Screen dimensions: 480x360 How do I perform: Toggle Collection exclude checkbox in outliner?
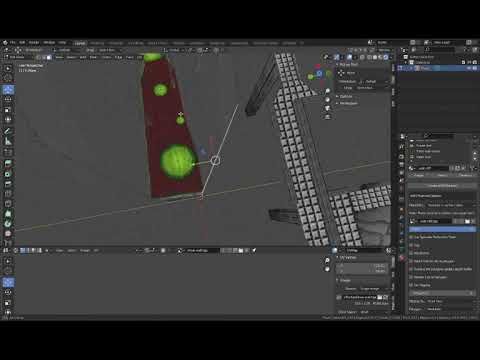pyautogui.click(x=464, y=62)
